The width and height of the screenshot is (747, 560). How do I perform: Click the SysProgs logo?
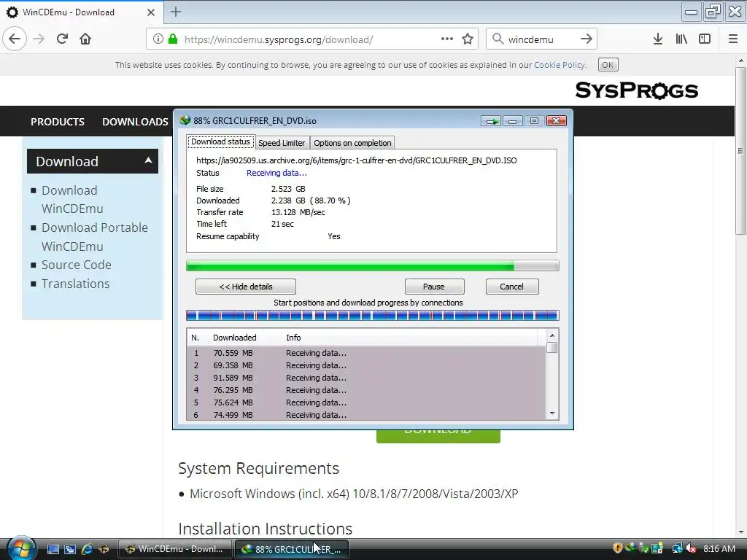pyautogui.click(x=636, y=90)
